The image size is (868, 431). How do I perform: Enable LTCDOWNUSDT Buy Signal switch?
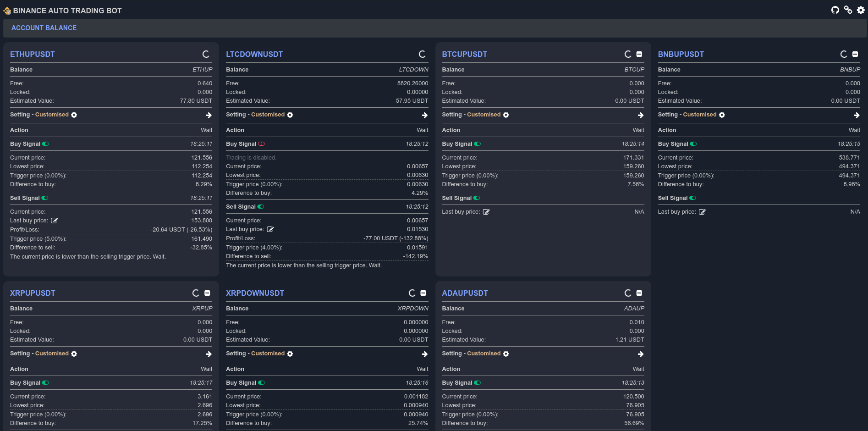(x=262, y=144)
